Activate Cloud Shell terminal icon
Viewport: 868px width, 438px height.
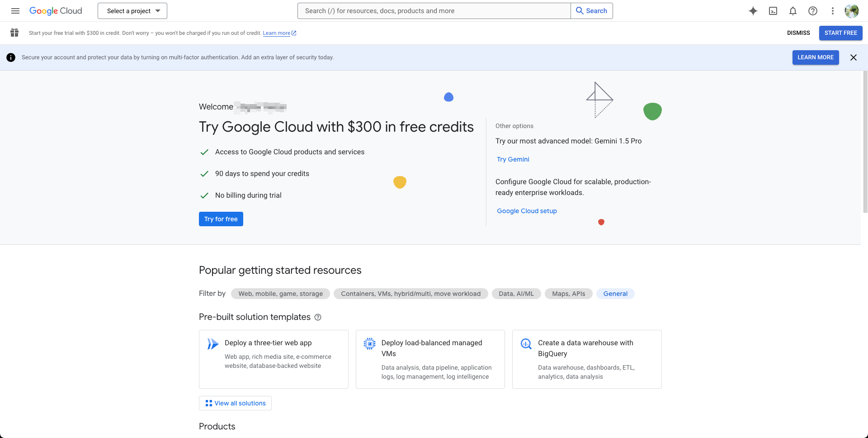click(773, 11)
